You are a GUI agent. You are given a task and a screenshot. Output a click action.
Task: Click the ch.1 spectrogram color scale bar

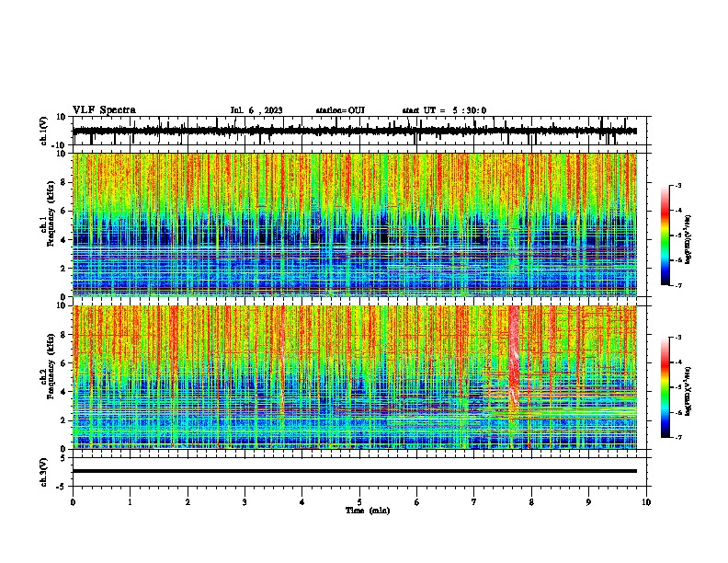[x=665, y=236]
